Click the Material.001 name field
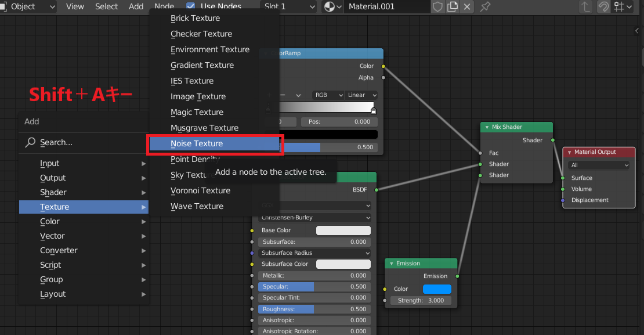 [x=387, y=6]
